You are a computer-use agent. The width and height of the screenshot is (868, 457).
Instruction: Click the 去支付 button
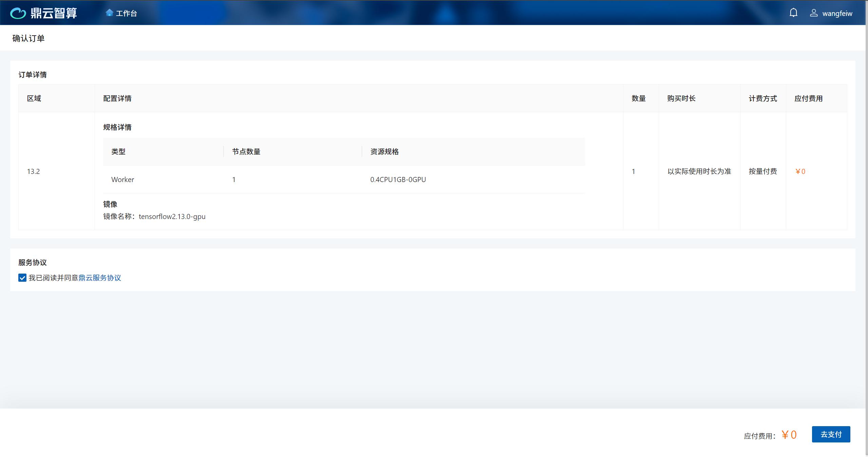tap(831, 434)
